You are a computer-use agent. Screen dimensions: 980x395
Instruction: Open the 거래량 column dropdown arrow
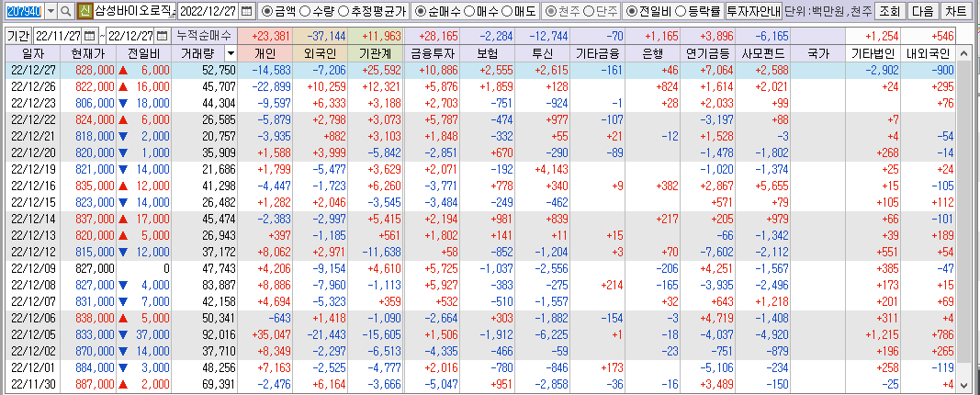pyautogui.click(x=231, y=54)
